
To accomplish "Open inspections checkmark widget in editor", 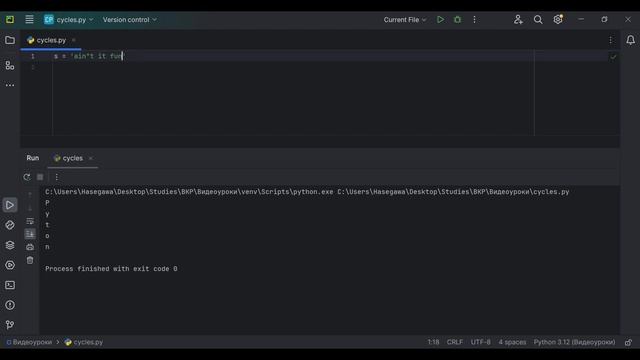I will [613, 57].
